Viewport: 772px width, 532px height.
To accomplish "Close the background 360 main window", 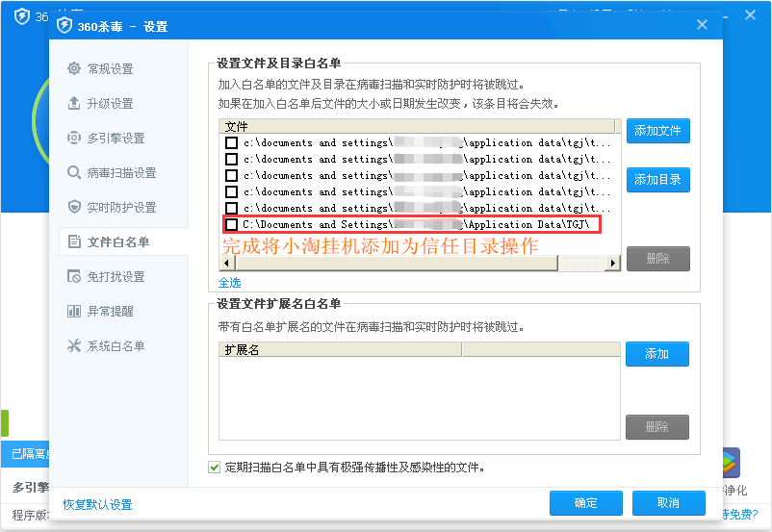I will (750, 15).
